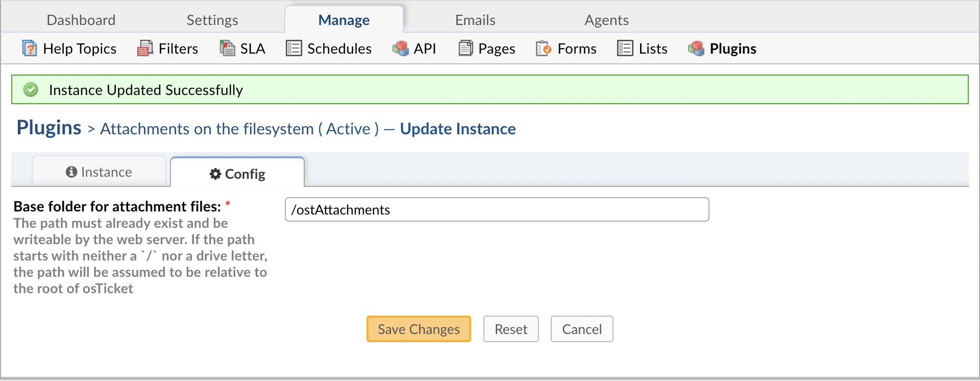Cancel the instance update
Screen dimensions: 980x381
582,329
